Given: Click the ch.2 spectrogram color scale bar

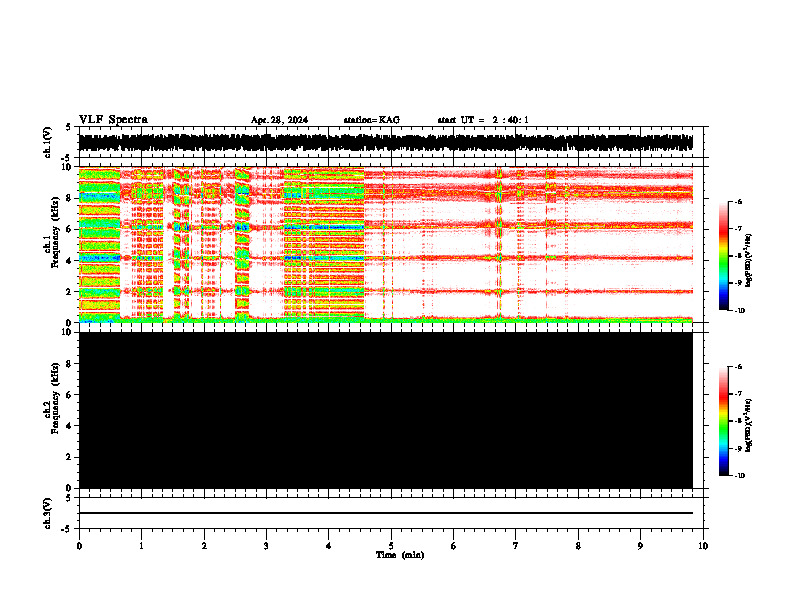Looking at the screenshot, I should pyautogui.click(x=724, y=421).
